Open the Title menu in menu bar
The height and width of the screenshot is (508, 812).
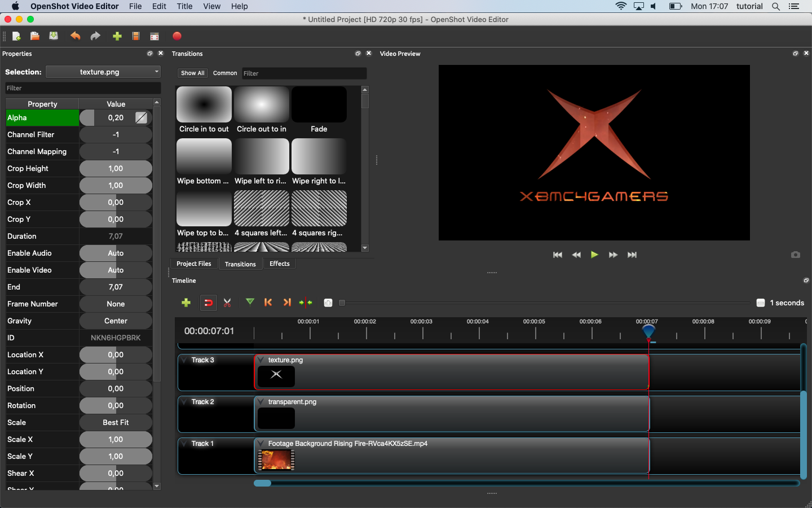pyautogui.click(x=184, y=6)
